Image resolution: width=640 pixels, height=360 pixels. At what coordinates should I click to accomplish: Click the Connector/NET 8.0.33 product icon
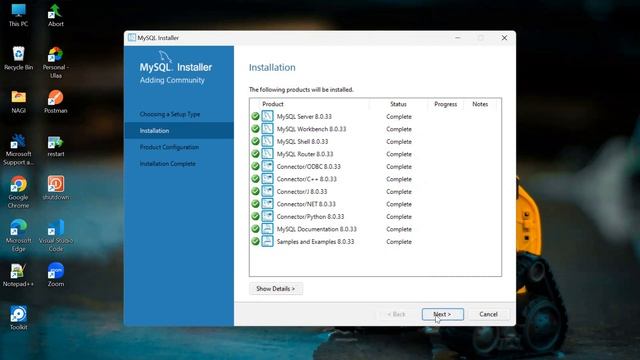[267, 204]
